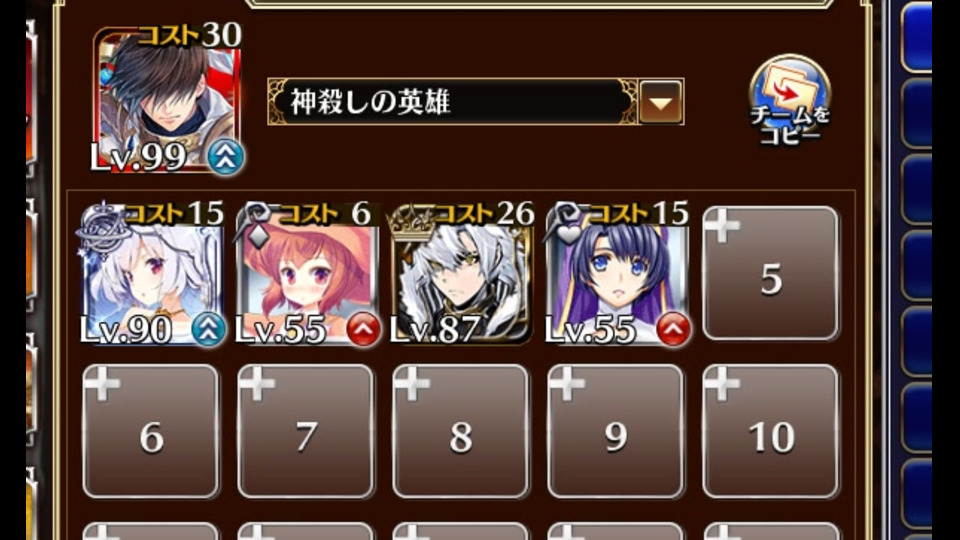Add a unit to empty slot 8
Screen dimensions: 960x540
(460, 431)
